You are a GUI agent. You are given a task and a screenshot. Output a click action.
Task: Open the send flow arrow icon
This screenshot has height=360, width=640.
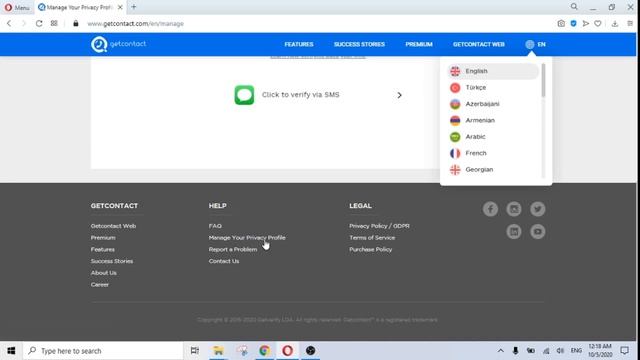tap(586, 24)
